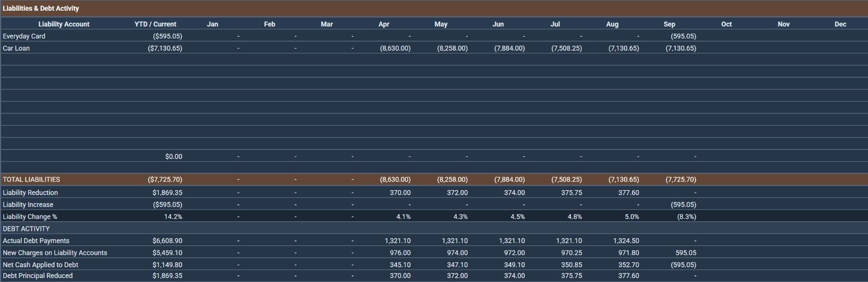Select New Charges Jul value 970.25
The height and width of the screenshot is (282, 868).
click(x=572, y=253)
